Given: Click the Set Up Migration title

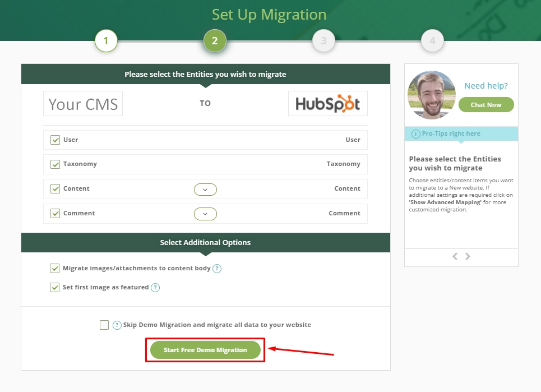Looking at the screenshot, I should (269, 15).
